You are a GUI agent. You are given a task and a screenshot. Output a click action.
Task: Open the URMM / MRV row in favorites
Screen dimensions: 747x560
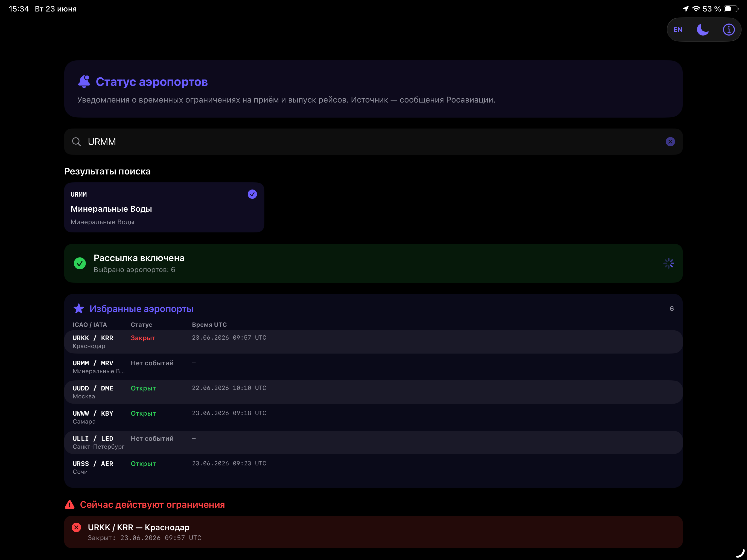coord(373,367)
